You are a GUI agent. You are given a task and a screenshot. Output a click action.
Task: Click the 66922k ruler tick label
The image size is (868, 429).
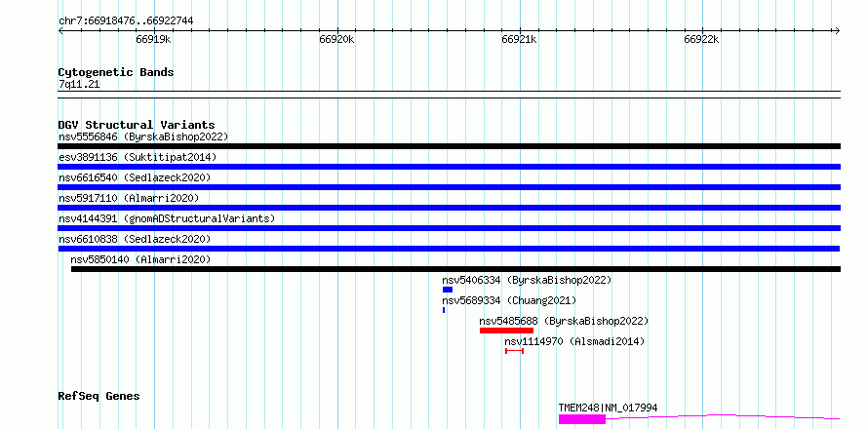click(701, 40)
